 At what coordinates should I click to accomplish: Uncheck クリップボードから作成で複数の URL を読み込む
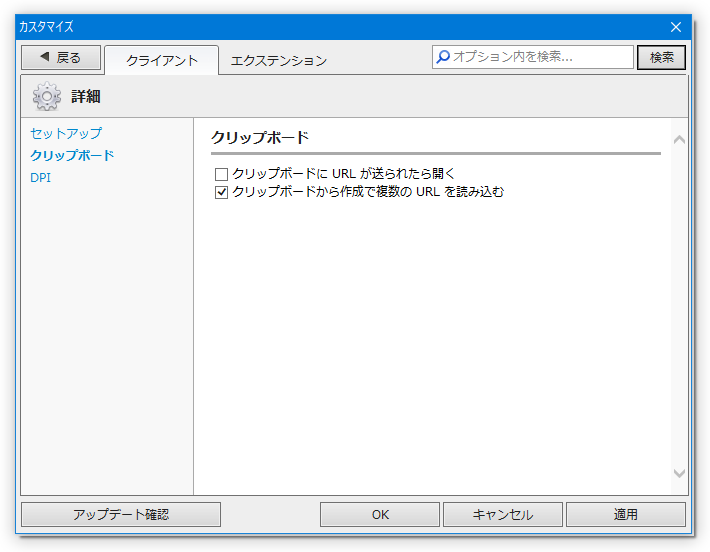(221, 192)
